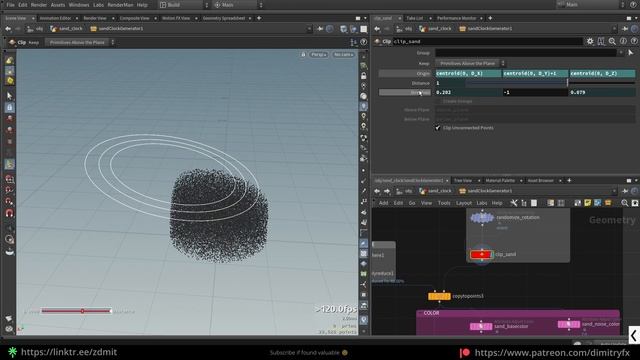This screenshot has width=640, height=360.
Task: Switch to the Geometry Spreadsheet tab
Action: (x=224, y=18)
